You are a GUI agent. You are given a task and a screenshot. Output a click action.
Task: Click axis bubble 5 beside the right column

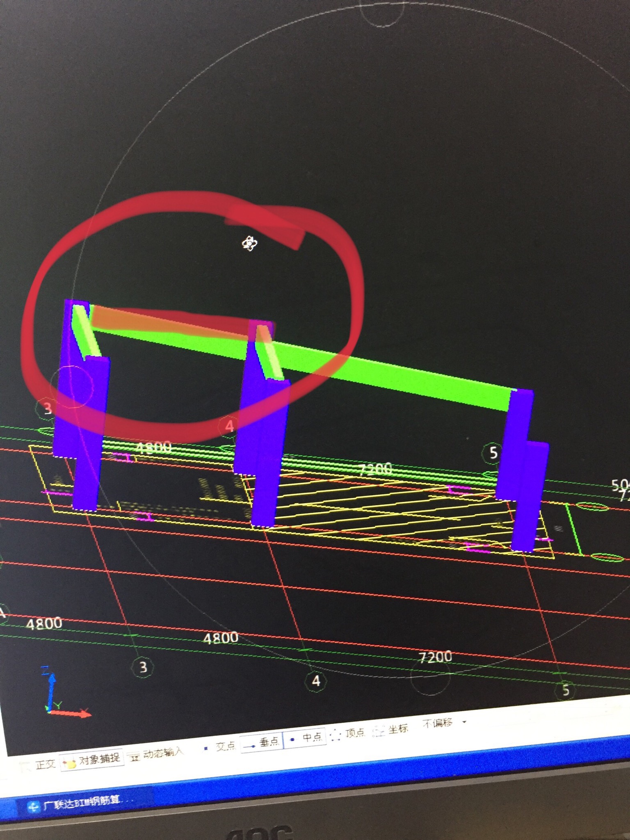493,453
